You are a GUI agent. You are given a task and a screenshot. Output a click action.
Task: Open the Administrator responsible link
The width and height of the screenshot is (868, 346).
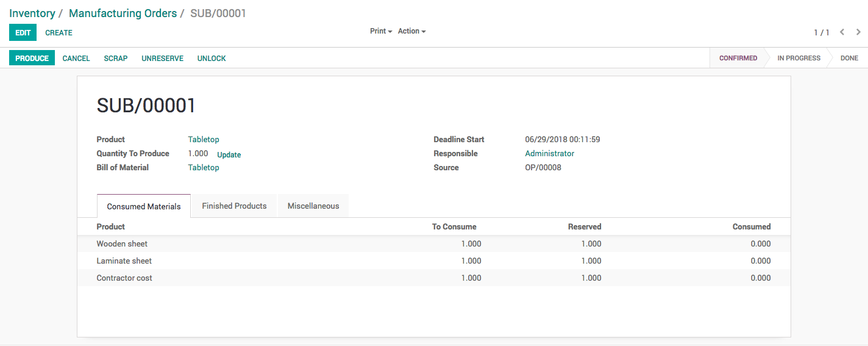click(549, 154)
